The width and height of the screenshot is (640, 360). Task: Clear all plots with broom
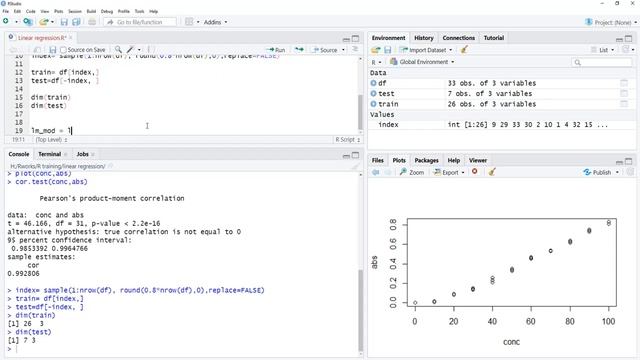(x=492, y=172)
